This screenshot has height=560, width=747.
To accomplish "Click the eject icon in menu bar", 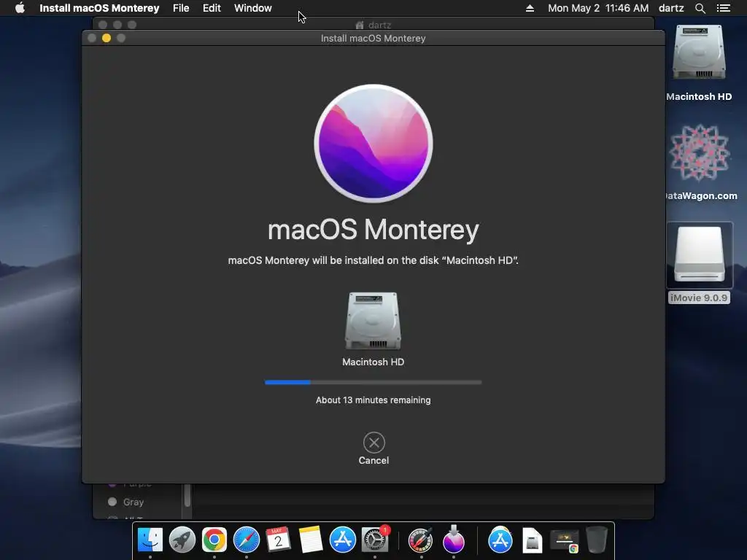I will coord(530,8).
